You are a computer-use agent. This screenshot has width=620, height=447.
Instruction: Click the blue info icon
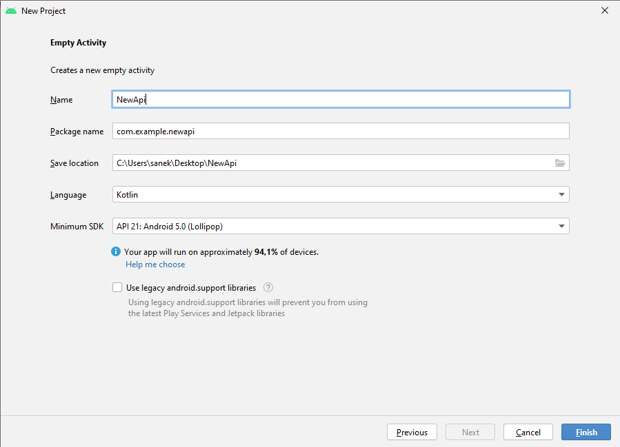click(117, 252)
